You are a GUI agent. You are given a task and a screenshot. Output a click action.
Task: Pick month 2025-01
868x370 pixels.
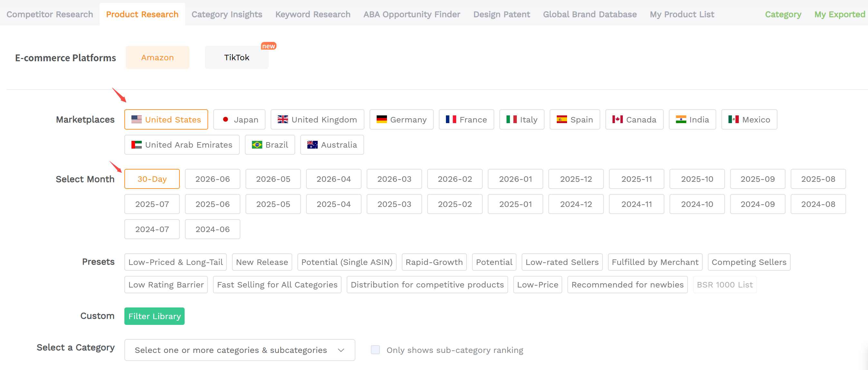tap(515, 204)
